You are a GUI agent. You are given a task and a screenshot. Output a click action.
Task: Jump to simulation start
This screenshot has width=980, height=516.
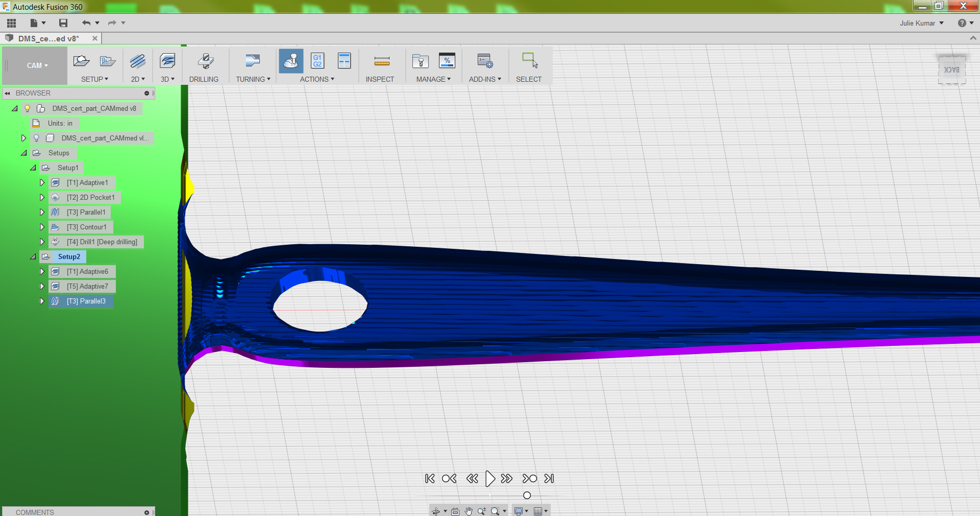click(430, 479)
